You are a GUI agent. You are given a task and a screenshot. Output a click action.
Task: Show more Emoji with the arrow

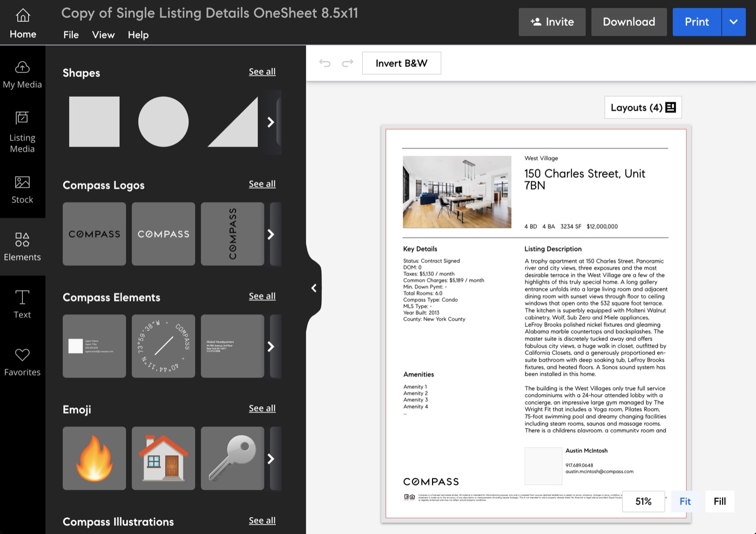tap(271, 458)
